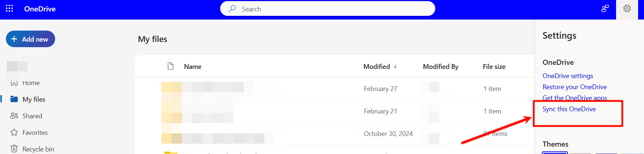The width and height of the screenshot is (644, 154).
Task: Open the Add new menu button
Action: 31,39
